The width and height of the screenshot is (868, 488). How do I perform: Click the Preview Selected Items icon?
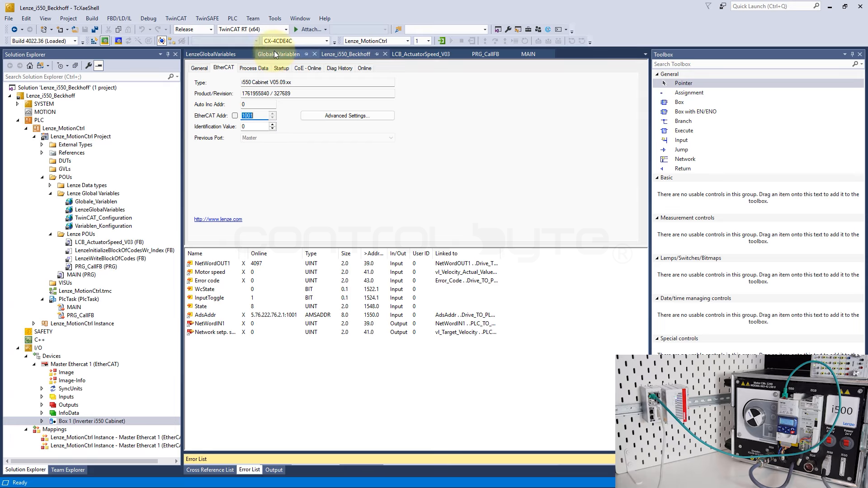point(99,66)
